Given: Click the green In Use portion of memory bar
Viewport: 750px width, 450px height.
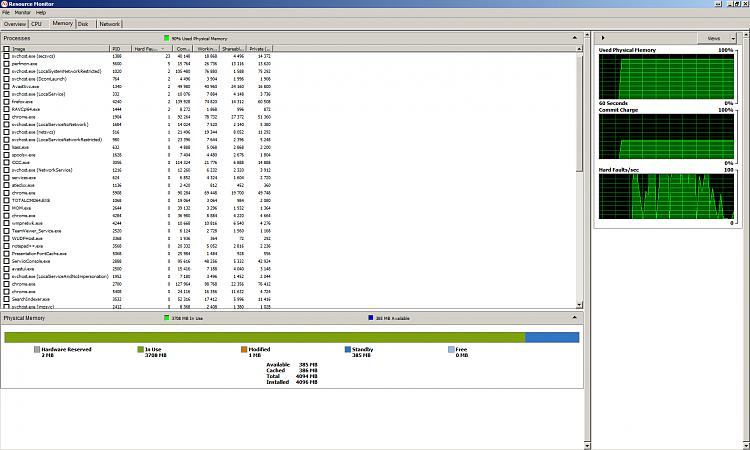Looking at the screenshot, I should [x=265, y=337].
